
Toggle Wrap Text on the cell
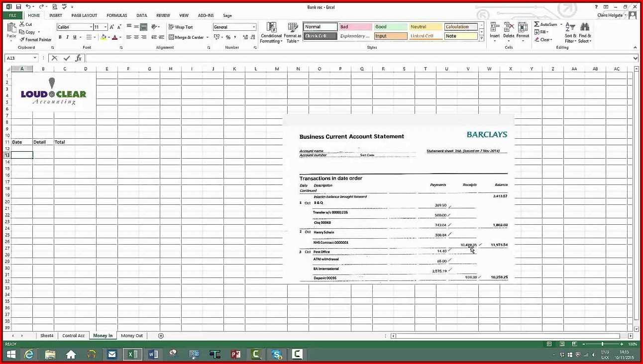(180, 27)
